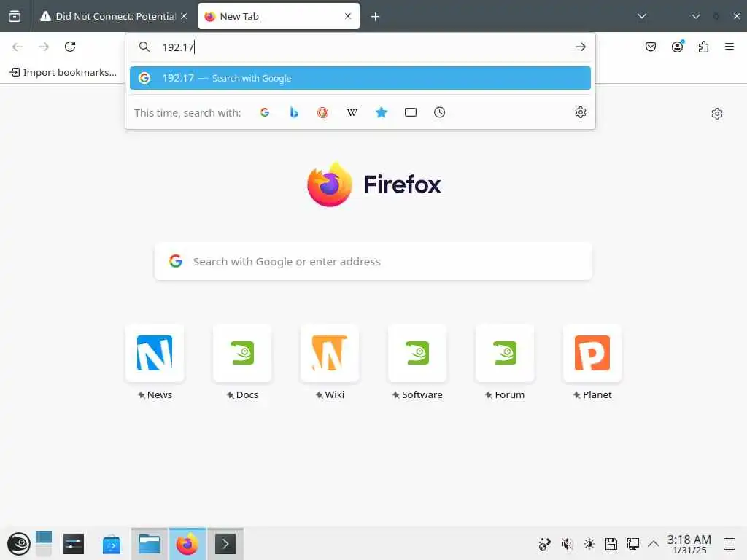747x560 pixels.
Task: Close the 'Did Not Connect' tab
Action: tap(184, 16)
